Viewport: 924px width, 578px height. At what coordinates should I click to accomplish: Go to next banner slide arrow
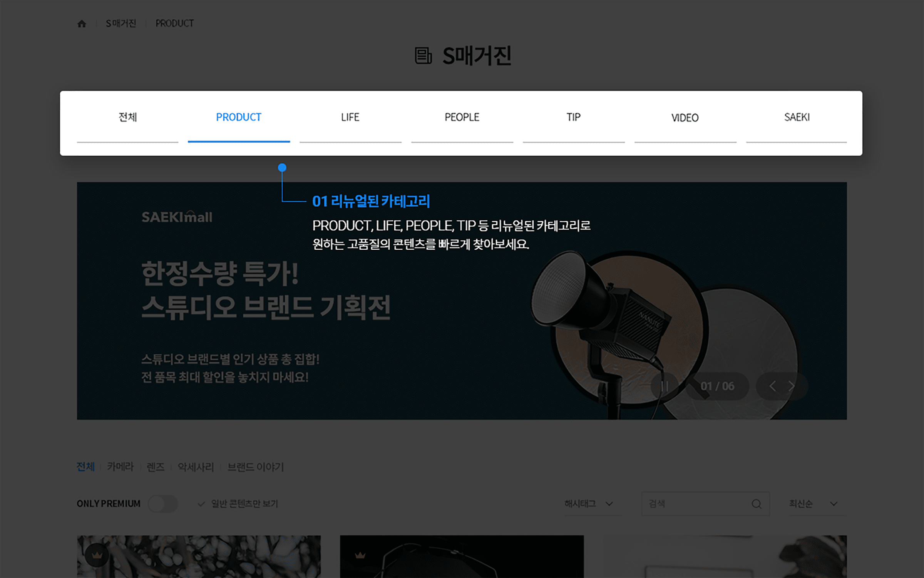[792, 386]
